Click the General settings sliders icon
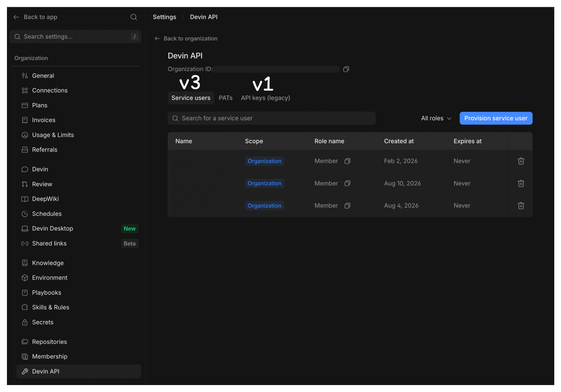 (x=25, y=76)
